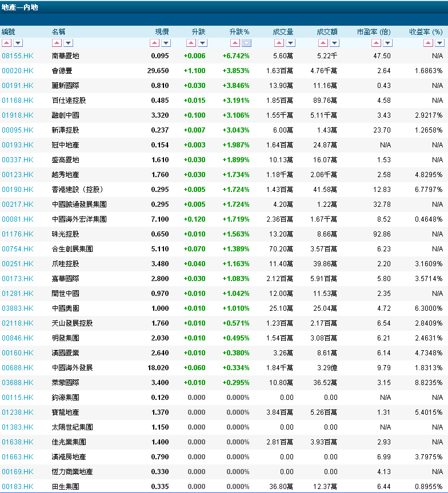The width and height of the screenshot is (448, 493).
Task: Sort 編號 column descending with down arrow
Action: click(18, 43)
